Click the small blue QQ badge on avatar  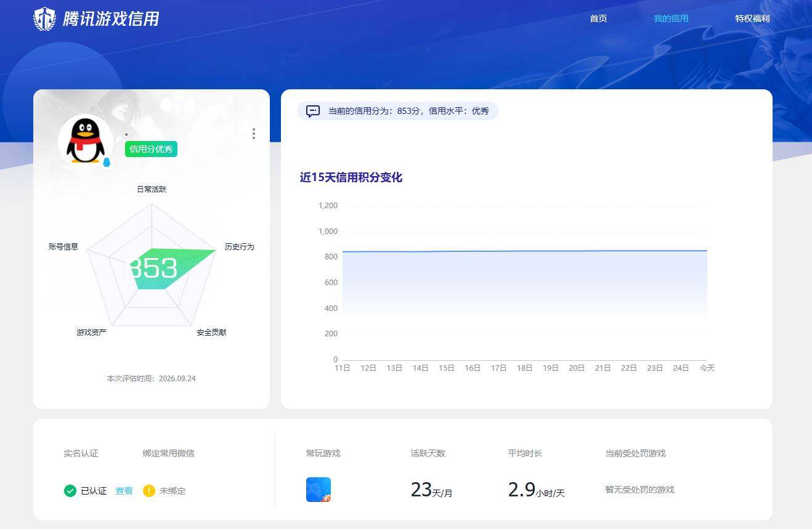tap(107, 162)
